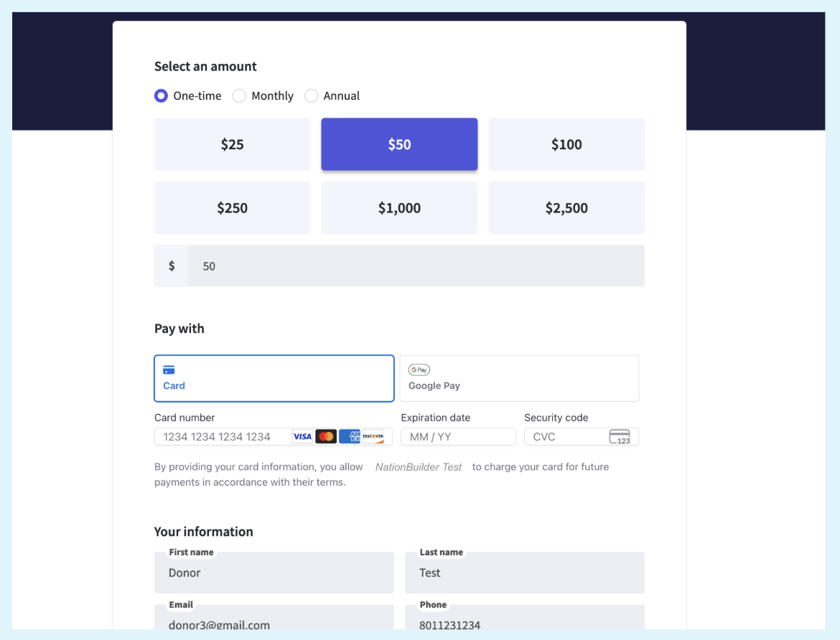Select the $1,000 amount button
Viewport: 840px width, 640px height.
tap(399, 208)
